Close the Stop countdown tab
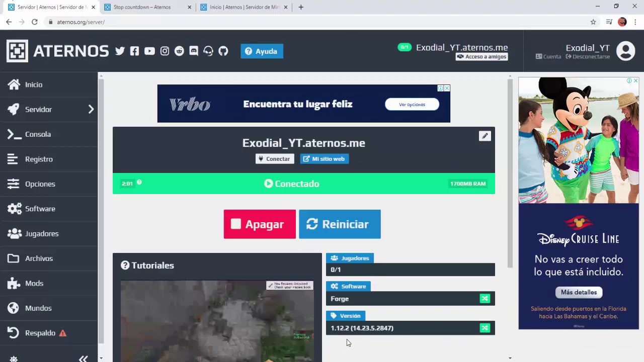This screenshot has height=362, width=644. click(189, 7)
